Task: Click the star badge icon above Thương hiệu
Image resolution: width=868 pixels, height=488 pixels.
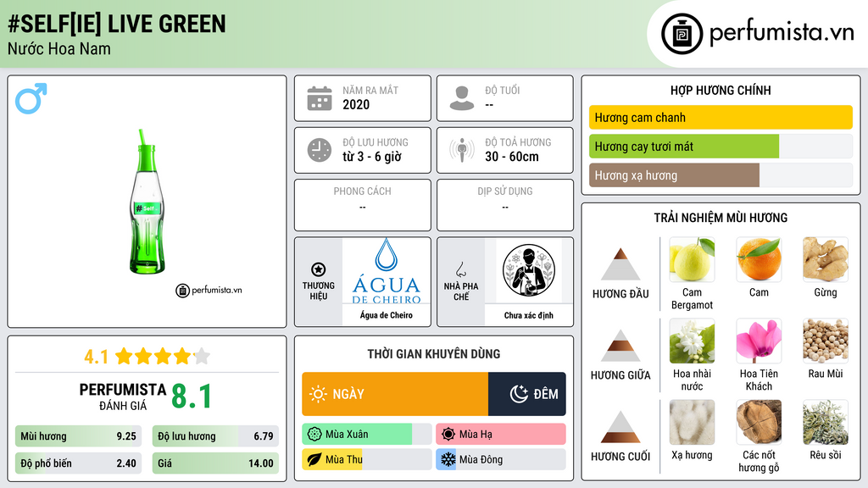Action: tap(319, 269)
